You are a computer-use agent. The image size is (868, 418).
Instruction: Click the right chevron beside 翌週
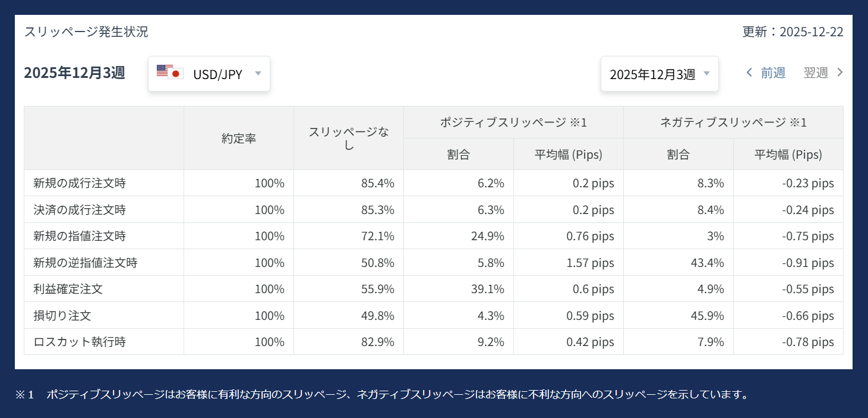(x=840, y=72)
